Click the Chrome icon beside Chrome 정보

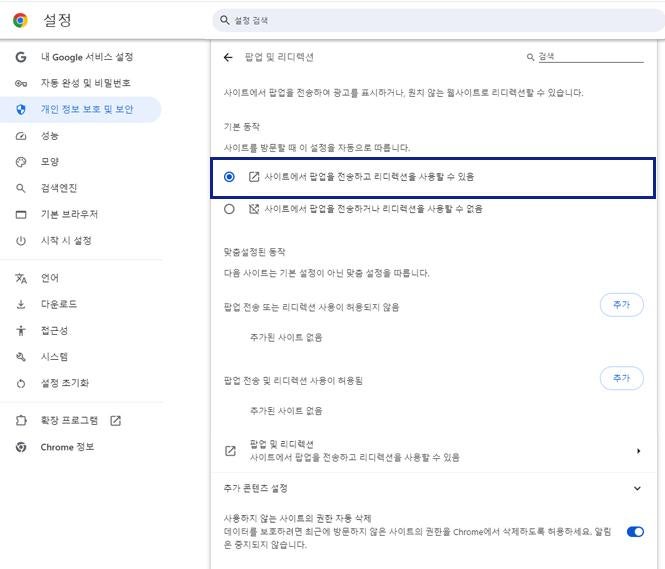click(x=21, y=447)
